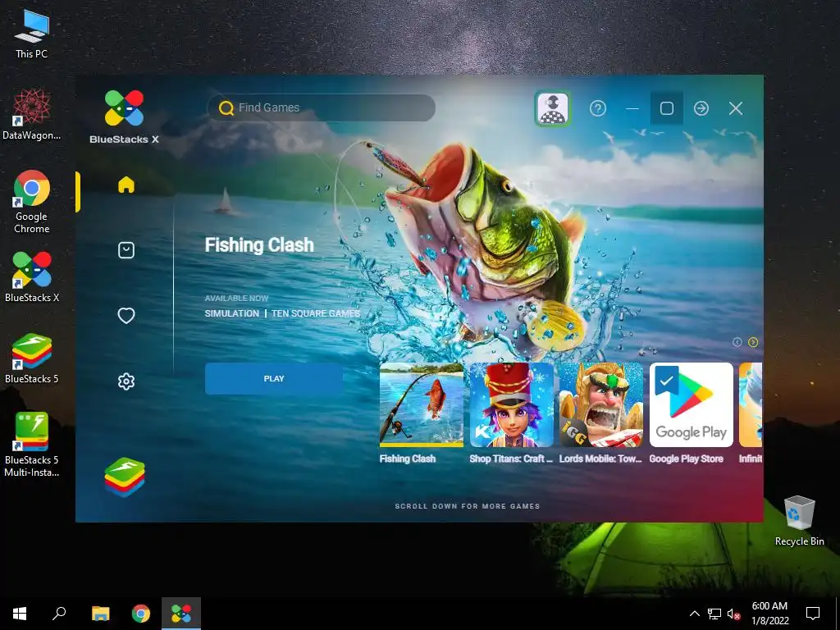
Task: Click the PLAY button for Fishing Clash
Action: (274, 379)
